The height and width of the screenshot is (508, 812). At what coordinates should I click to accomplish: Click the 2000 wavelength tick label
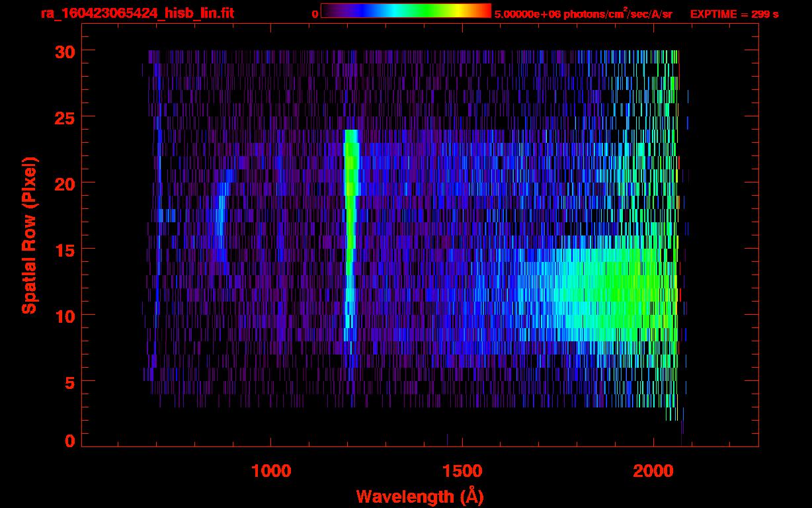pyautogui.click(x=653, y=471)
